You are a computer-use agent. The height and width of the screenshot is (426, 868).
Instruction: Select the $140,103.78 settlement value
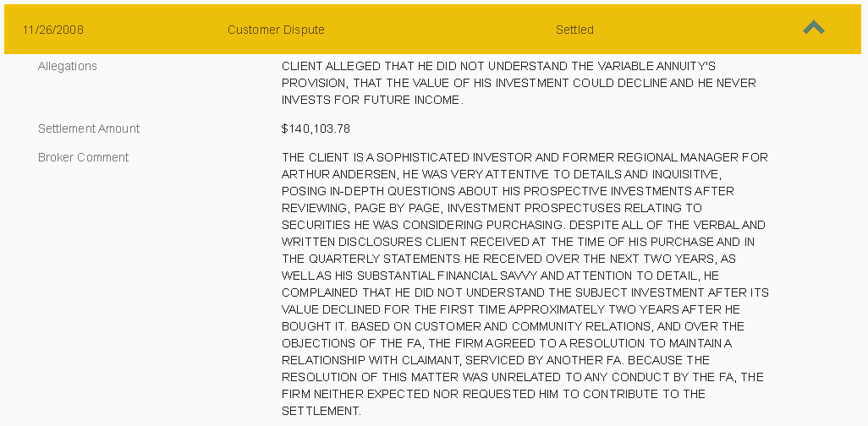(x=316, y=129)
